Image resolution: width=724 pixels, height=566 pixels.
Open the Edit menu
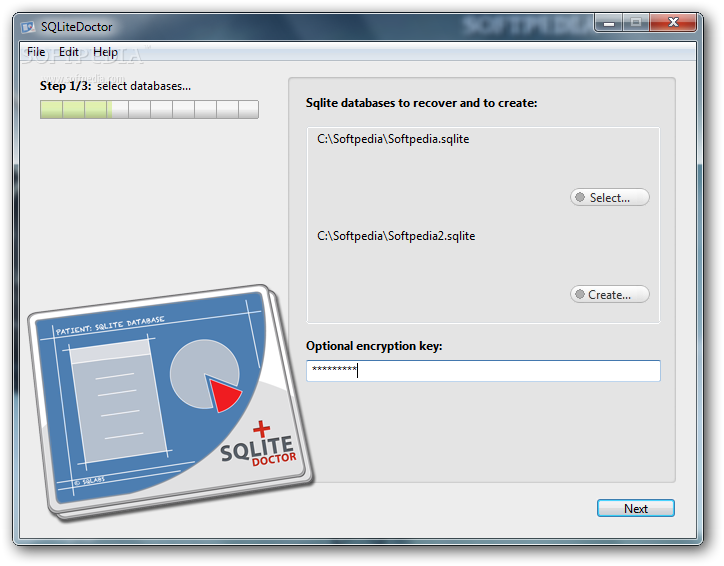(69, 52)
